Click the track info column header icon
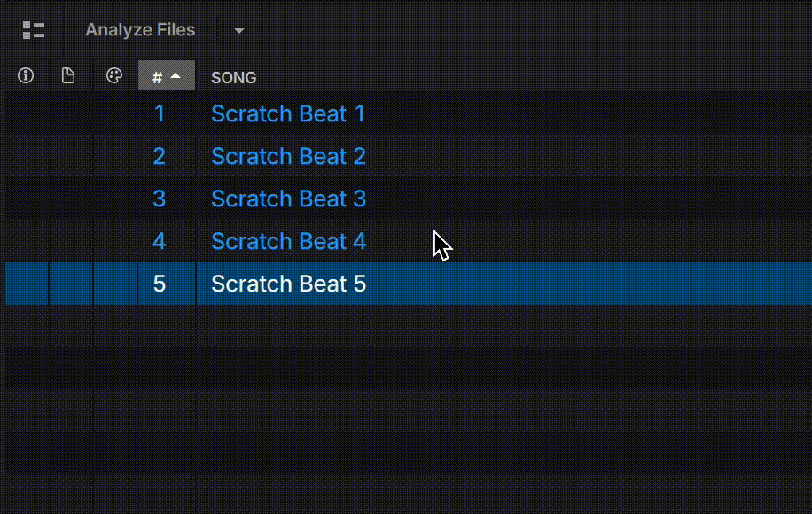The width and height of the screenshot is (812, 514). tap(25, 75)
